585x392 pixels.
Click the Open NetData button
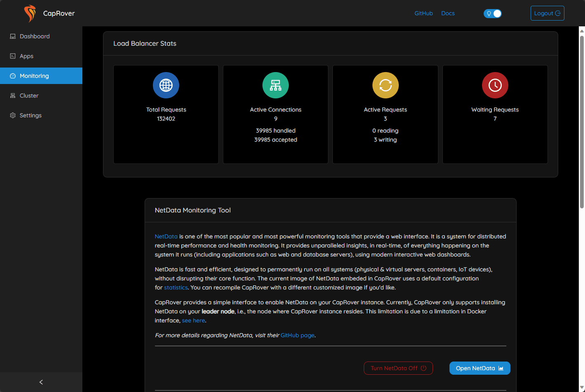coord(480,368)
